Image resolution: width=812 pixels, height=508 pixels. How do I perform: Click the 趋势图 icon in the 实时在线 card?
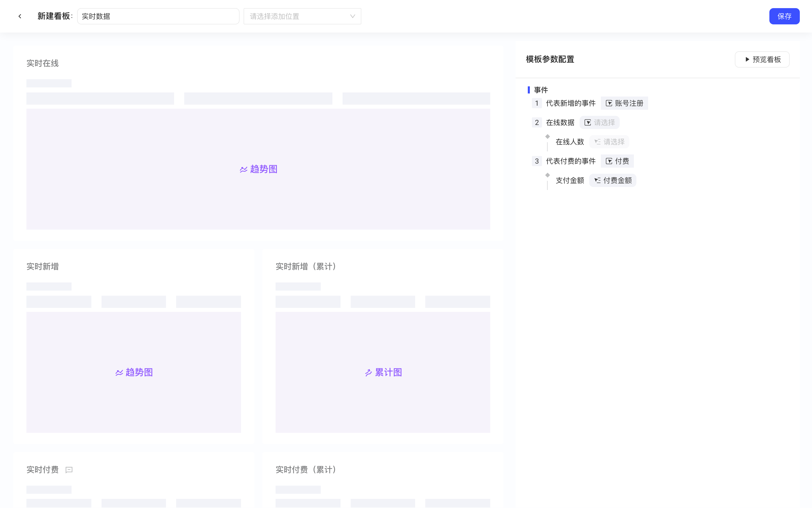click(244, 169)
